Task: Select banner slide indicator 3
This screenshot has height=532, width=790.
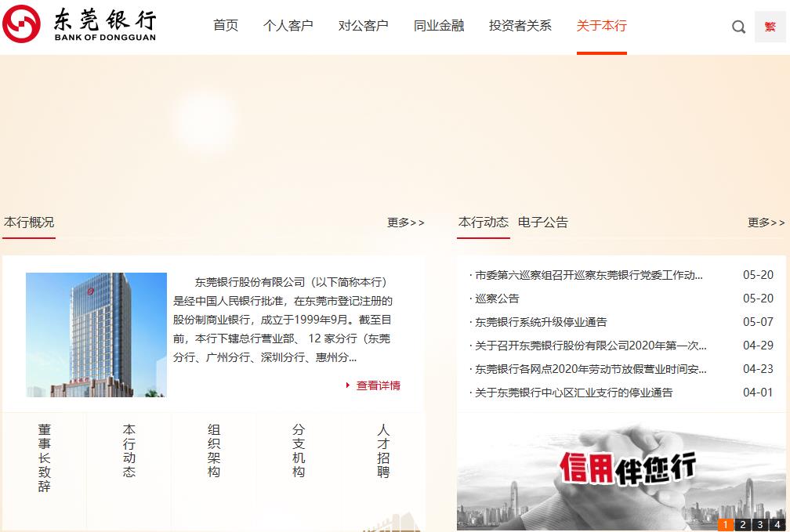Action: click(760, 524)
